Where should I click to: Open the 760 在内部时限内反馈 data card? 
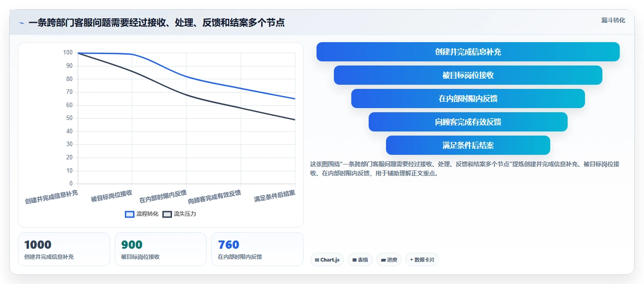click(258, 249)
